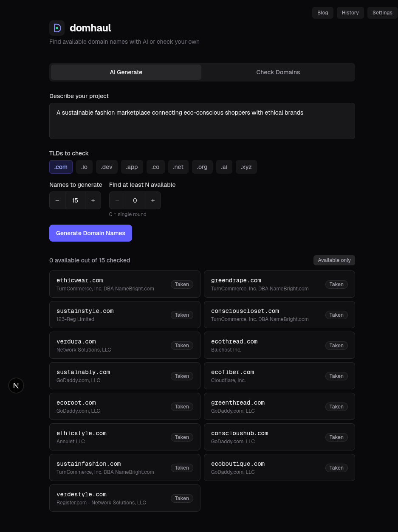Switch to the Check Domains tab
This screenshot has height=532, width=398.
pyautogui.click(x=278, y=72)
